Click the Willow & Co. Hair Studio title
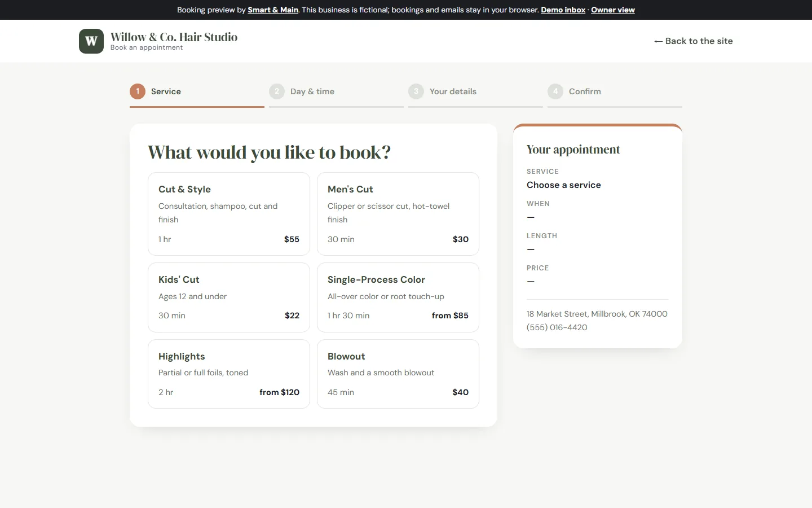This screenshot has height=508, width=812. click(x=174, y=37)
